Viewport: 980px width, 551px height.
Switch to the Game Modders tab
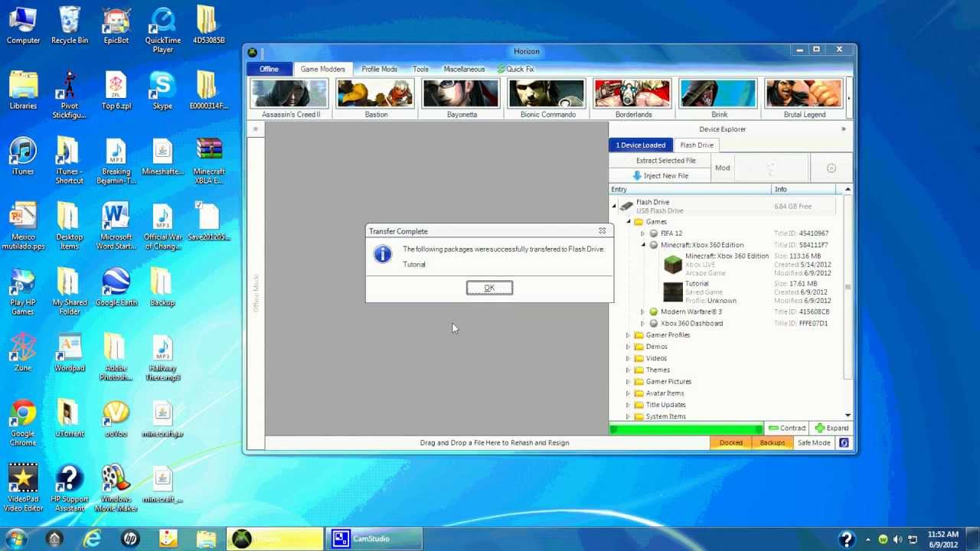[x=322, y=69]
